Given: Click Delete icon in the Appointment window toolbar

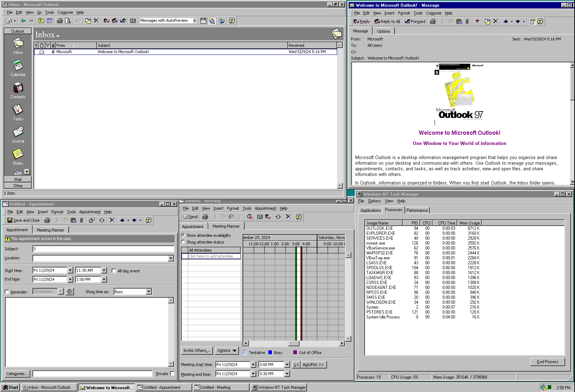Looking at the screenshot, I should pos(112,220).
